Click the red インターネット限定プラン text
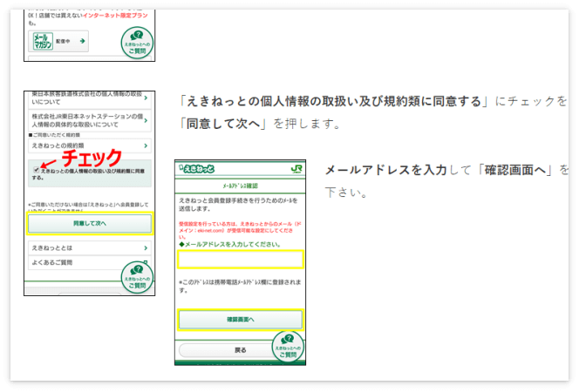579x392 pixels. pos(115,16)
